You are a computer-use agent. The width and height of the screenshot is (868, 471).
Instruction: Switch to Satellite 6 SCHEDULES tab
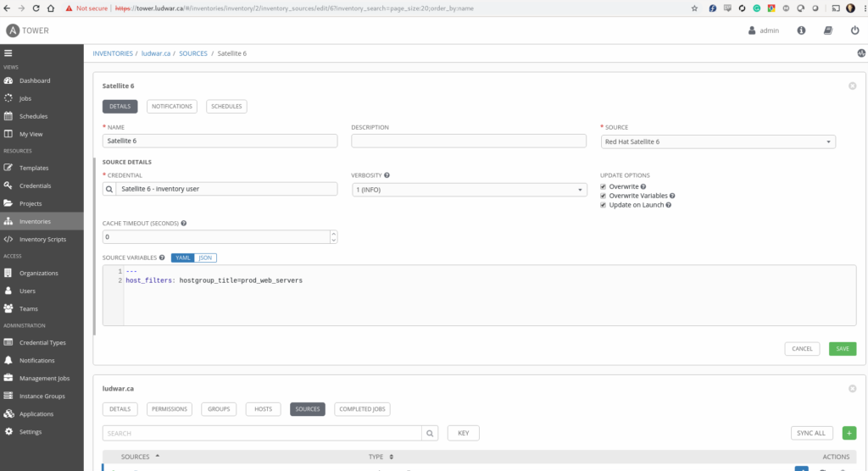226,106
